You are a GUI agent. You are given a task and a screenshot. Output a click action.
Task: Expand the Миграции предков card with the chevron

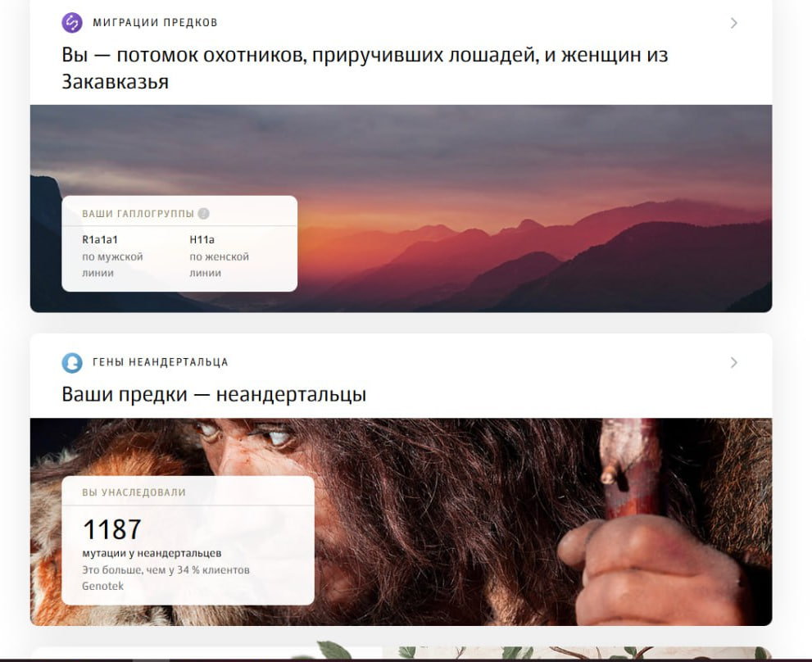point(734,23)
